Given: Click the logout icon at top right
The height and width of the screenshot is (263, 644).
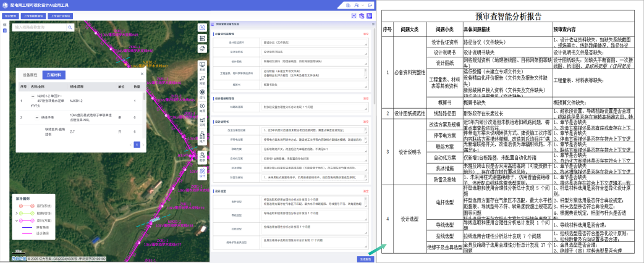Looking at the screenshot, I should pos(370,5).
